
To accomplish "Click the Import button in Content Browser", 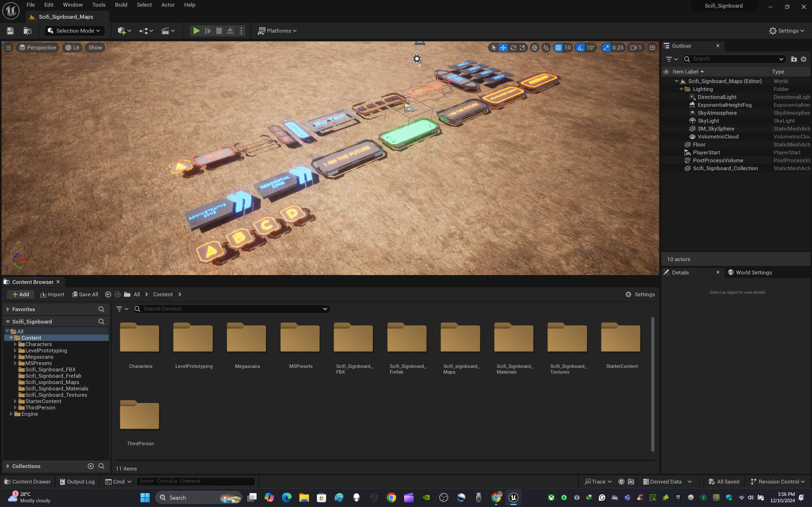I will [52, 294].
